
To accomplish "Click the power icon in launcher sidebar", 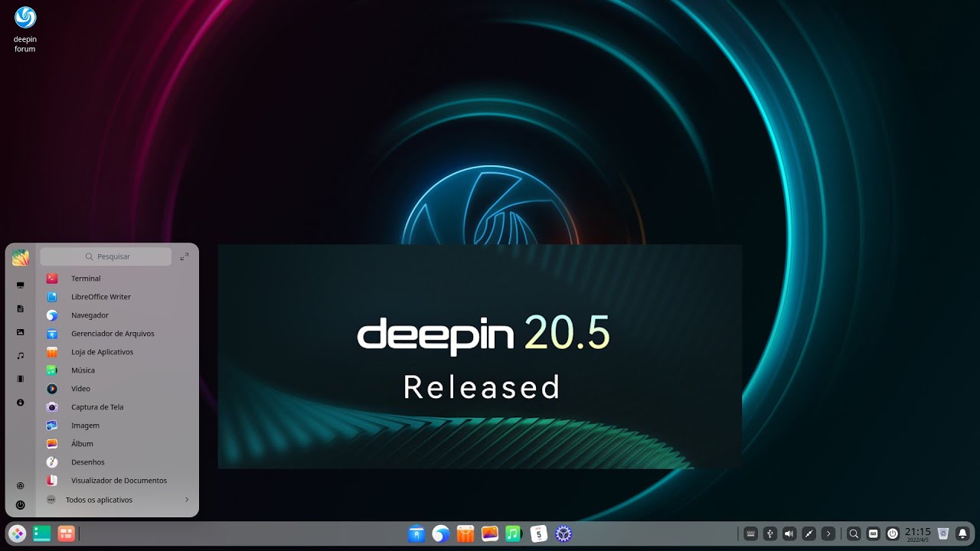I will pos(21,505).
